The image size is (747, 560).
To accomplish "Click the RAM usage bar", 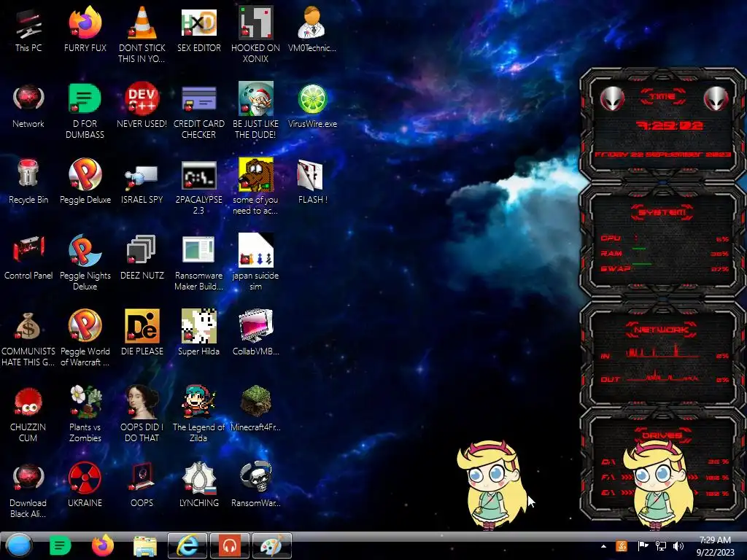I will pyautogui.click(x=639, y=249).
